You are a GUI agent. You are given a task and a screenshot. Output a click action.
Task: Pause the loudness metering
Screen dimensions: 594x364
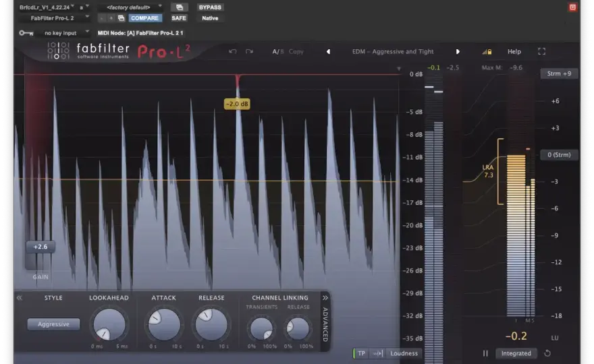[485, 353]
